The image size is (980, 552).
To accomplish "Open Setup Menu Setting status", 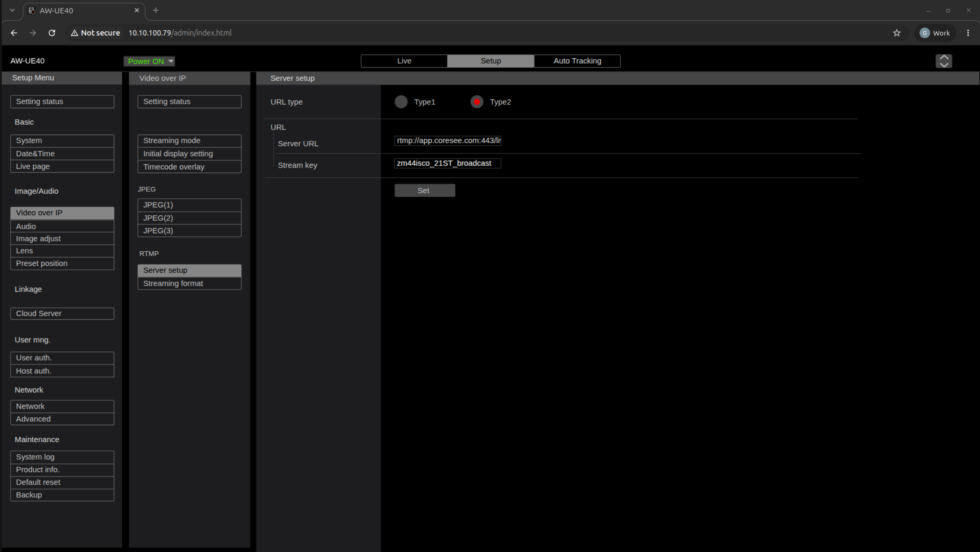I will 62,102.
